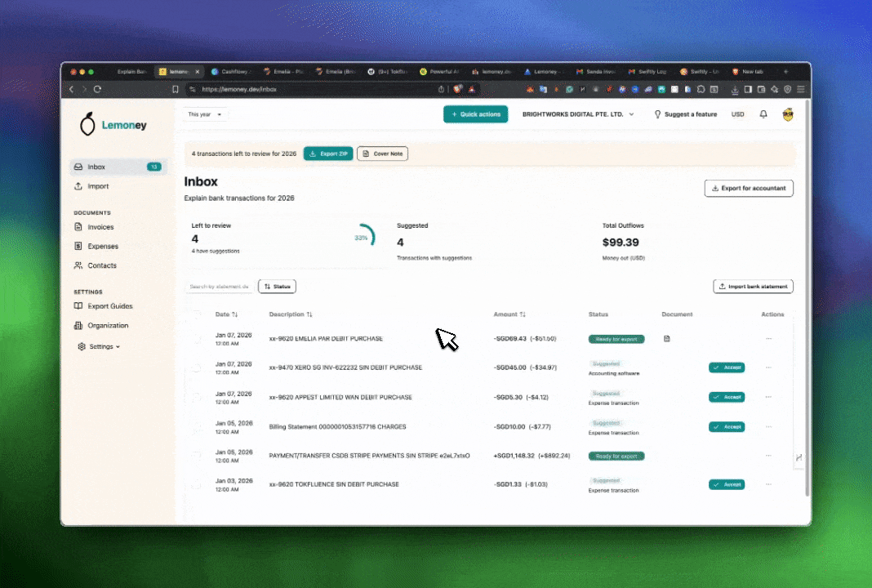
Task: Open actions menu for STRIPE PAYMENTS transaction
Action: (768, 456)
